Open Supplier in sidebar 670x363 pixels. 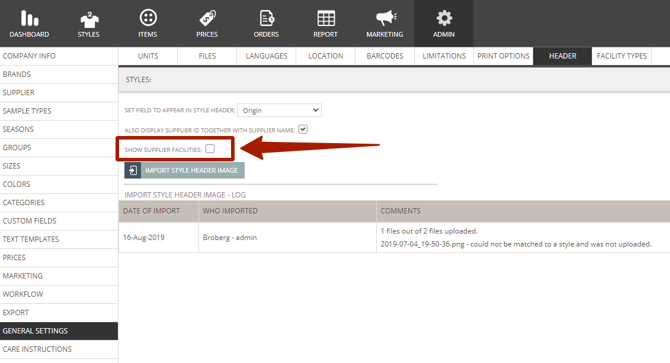[59, 93]
